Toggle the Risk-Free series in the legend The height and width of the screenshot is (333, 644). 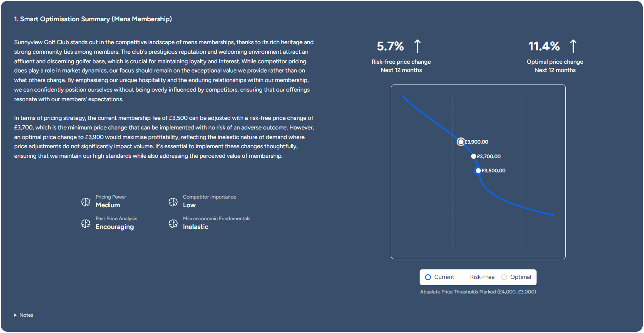(x=482, y=277)
